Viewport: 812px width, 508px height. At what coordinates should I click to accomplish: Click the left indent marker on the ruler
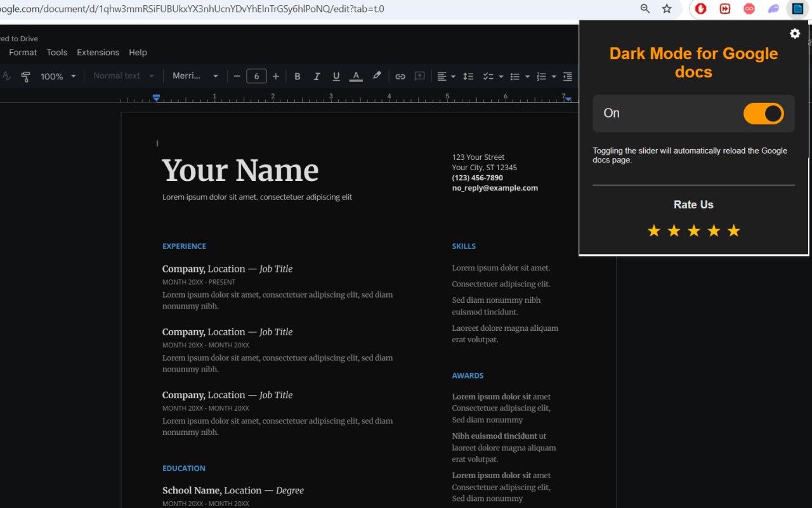[x=156, y=98]
